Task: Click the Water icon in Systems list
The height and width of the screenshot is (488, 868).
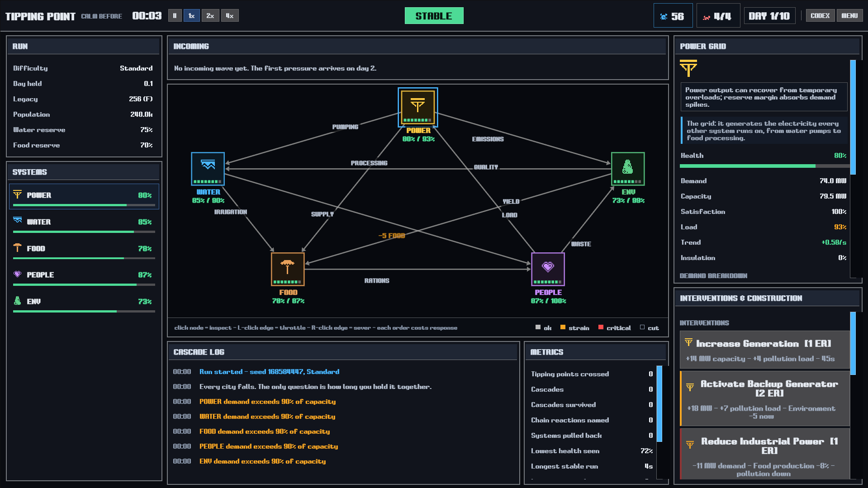Action: [x=18, y=221]
